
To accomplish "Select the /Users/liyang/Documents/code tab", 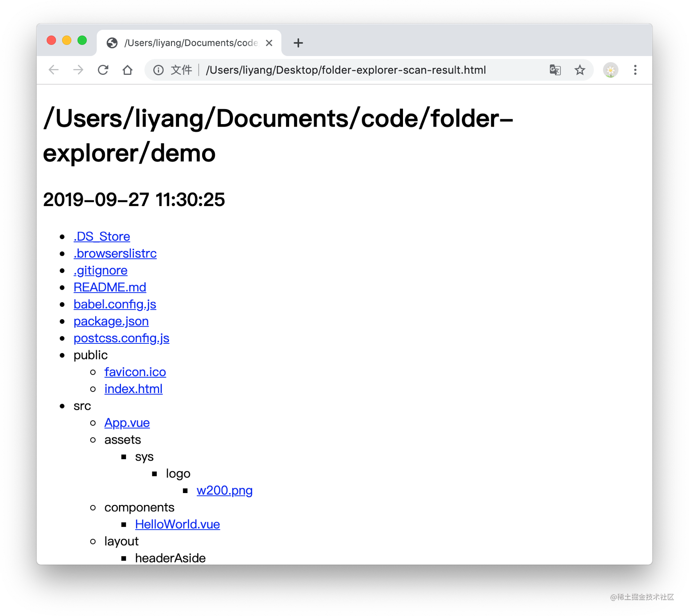I will pos(189,43).
